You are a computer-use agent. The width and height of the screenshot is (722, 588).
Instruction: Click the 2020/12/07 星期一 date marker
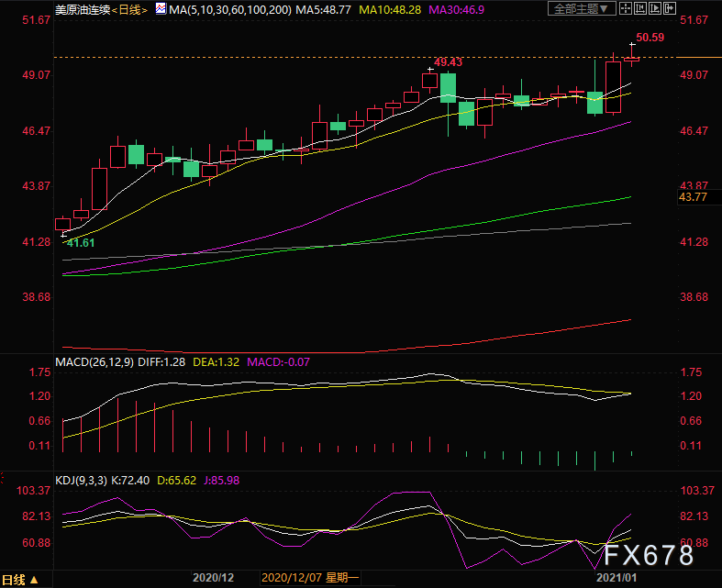(311, 579)
